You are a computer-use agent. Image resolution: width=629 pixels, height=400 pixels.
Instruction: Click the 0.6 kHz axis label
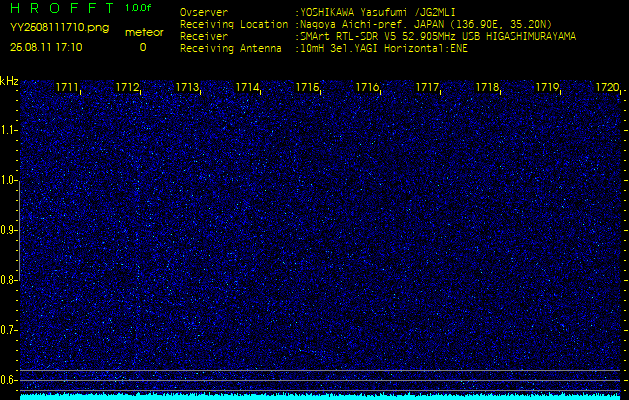8,380
